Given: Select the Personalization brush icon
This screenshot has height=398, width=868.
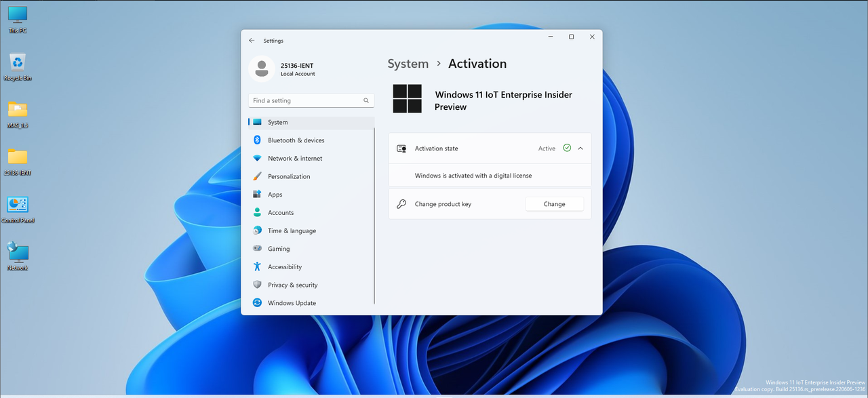Looking at the screenshot, I should [257, 176].
